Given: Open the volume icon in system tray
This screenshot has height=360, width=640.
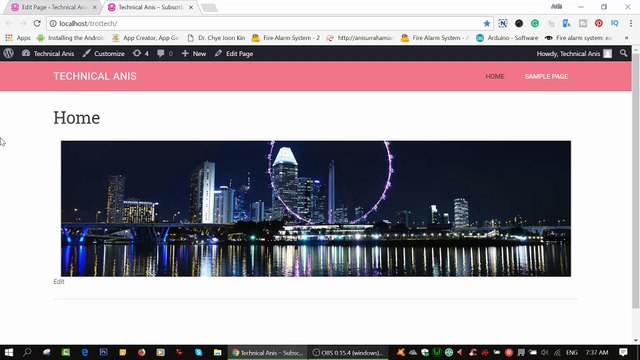Looking at the screenshot, I should tap(544, 352).
